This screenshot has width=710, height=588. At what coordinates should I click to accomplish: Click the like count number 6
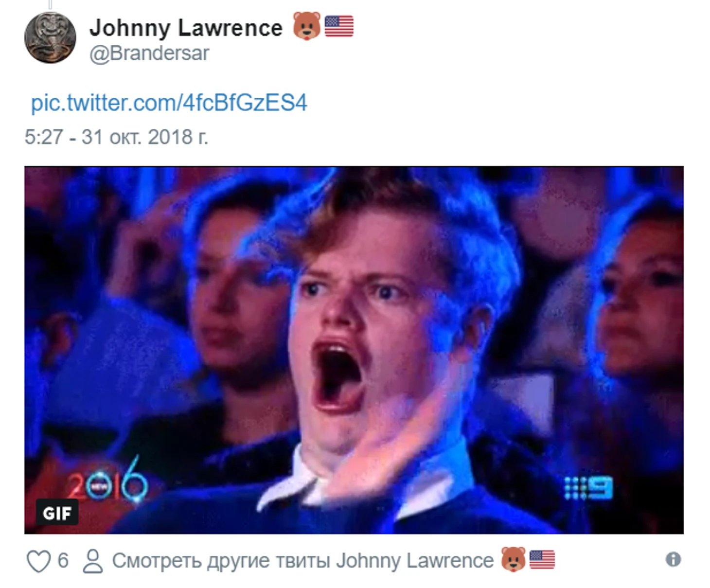[63, 560]
